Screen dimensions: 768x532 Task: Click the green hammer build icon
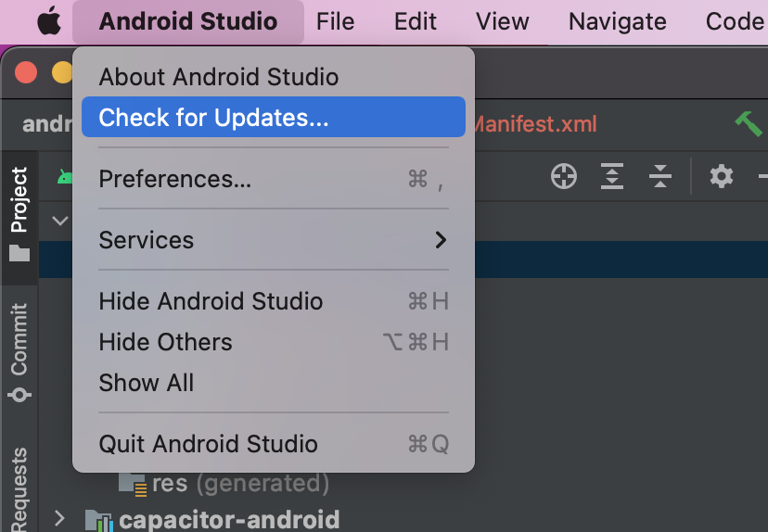748,123
